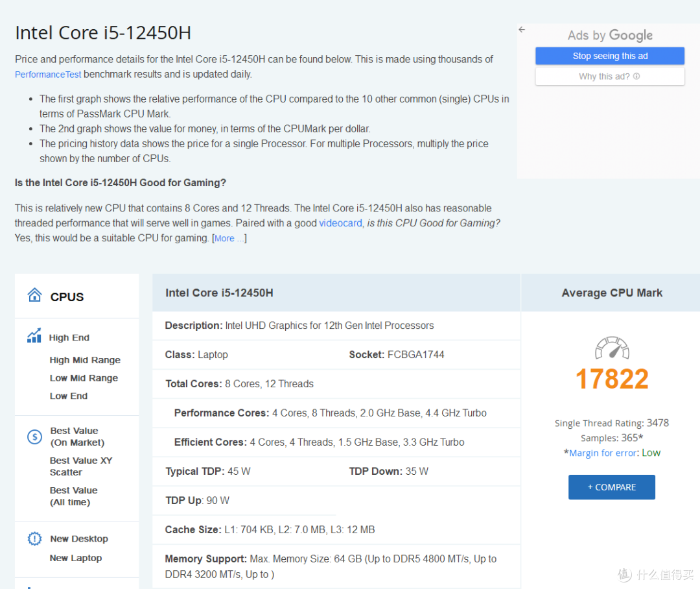Click the Best Value dollar icon
The width and height of the screenshot is (700, 589).
pyautogui.click(x=35, y=437)
